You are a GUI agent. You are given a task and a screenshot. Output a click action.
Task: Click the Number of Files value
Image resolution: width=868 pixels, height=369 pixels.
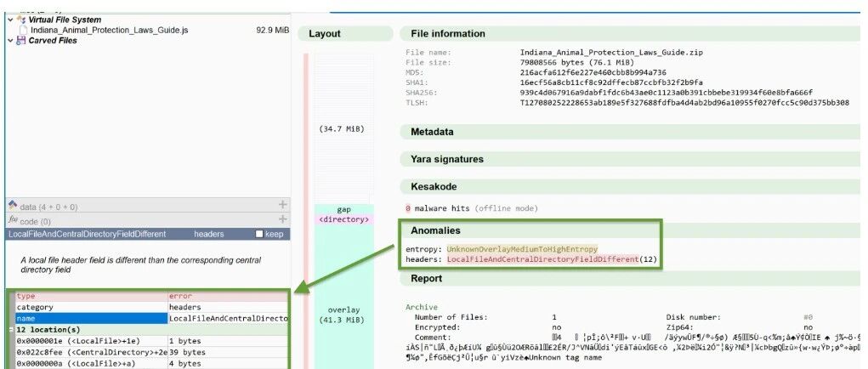tap(554, 317)
